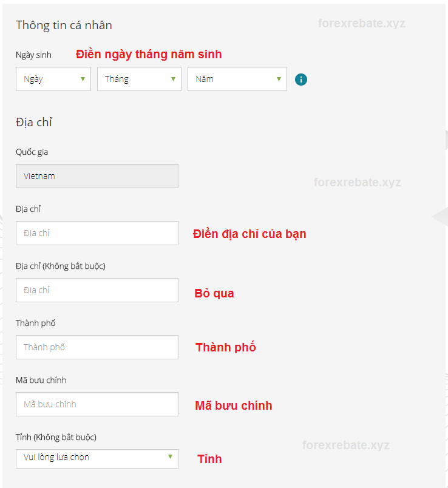
Task: Expand the Tỉnh 'Vui lòng lựa chọn' dropdown
Action: (x=97, y=458)
